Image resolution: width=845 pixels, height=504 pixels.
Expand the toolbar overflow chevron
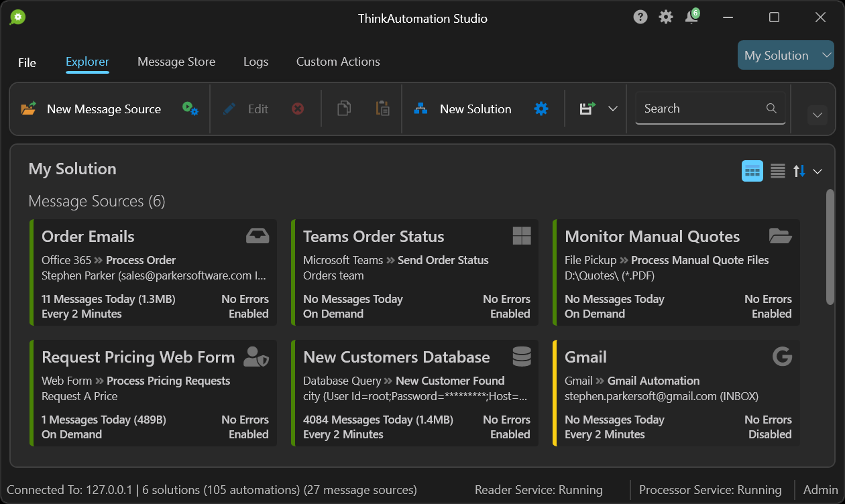[817, 115]
